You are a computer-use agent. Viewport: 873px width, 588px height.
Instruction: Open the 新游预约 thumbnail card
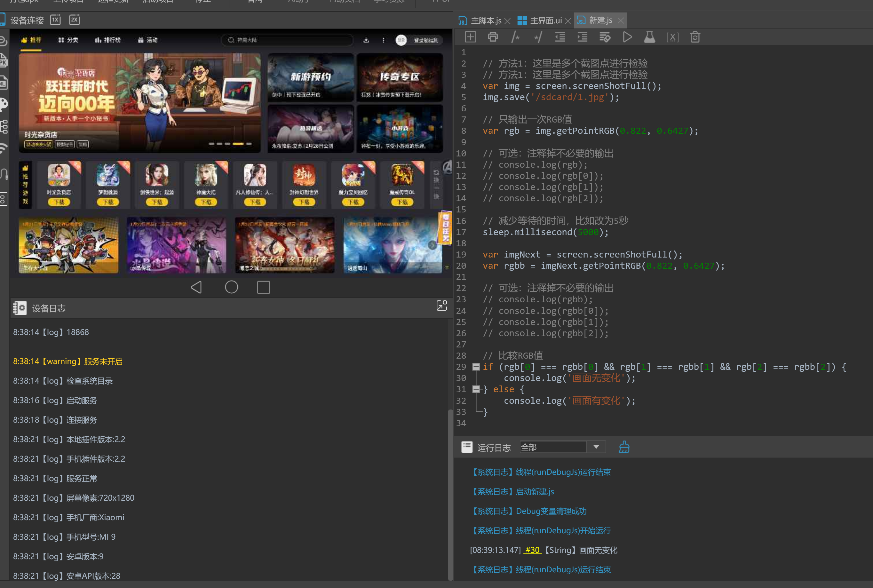(311, 77)
